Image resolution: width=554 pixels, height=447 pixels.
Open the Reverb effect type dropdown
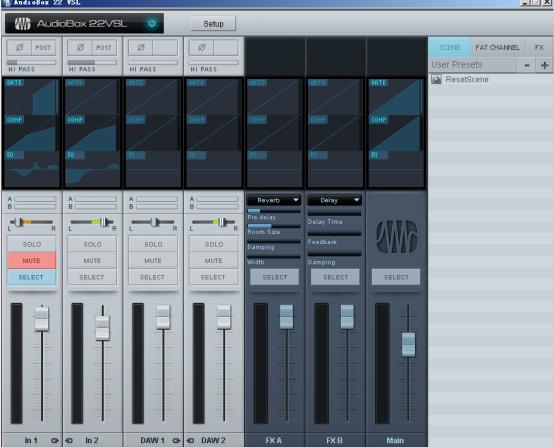274,200
